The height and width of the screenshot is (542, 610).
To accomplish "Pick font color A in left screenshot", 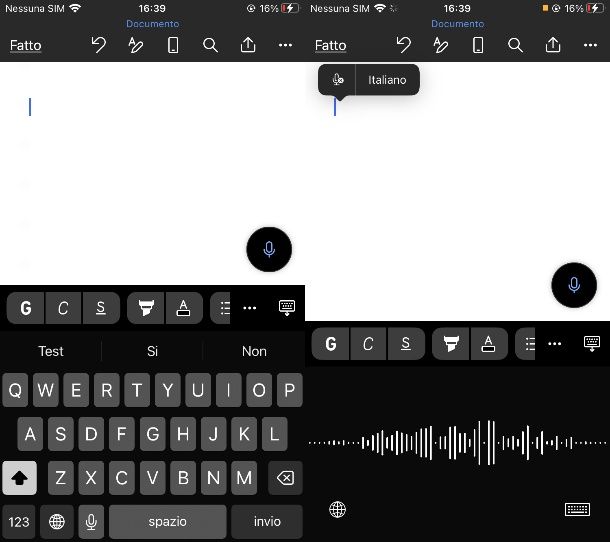I will [184, 308].
